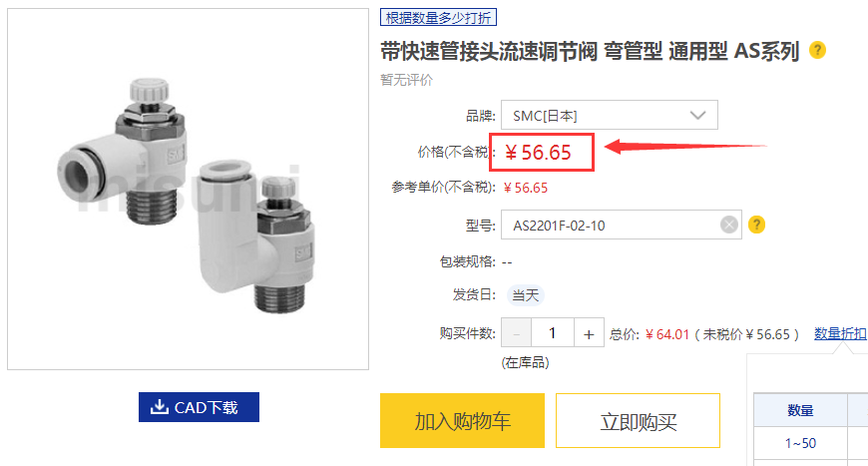Click the 暂无评价 reviews text

pyautogui.click(x=406, y=80)
